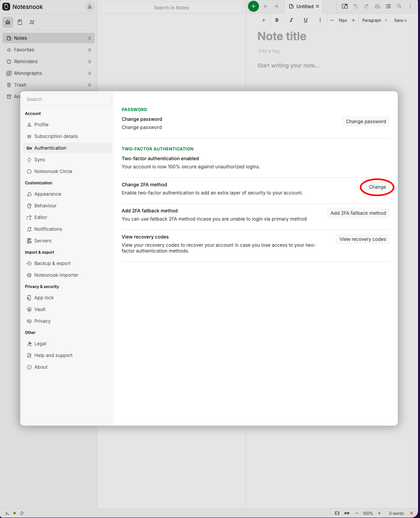Viewport: 420px width, 518px height.
Task: Close the Untitled tab
Action: pyautogui.click(x=317, y=7)
